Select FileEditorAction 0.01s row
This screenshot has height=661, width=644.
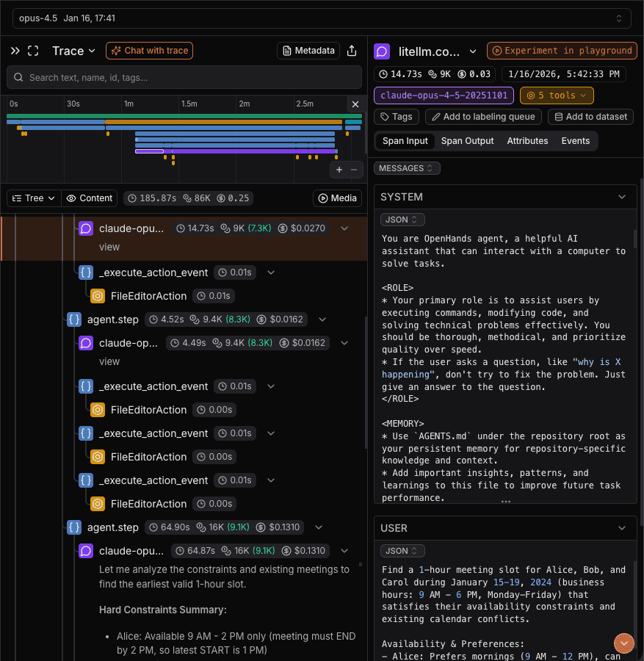162,296
